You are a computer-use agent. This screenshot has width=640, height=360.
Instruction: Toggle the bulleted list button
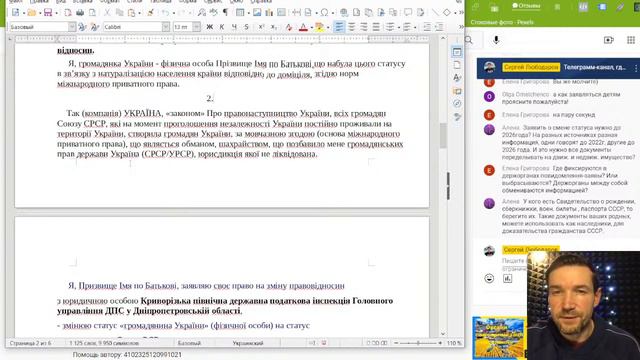[391, 27]
